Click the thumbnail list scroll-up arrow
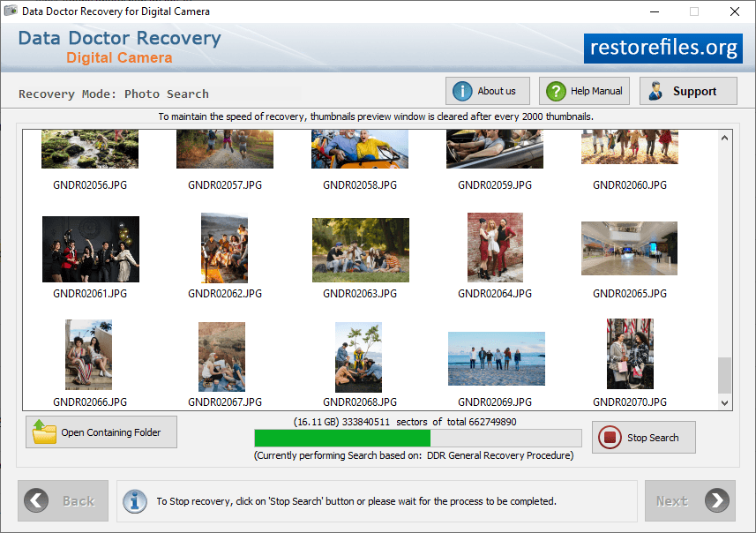The height and width of the screenshot is (533, 756). pos(724,138)
